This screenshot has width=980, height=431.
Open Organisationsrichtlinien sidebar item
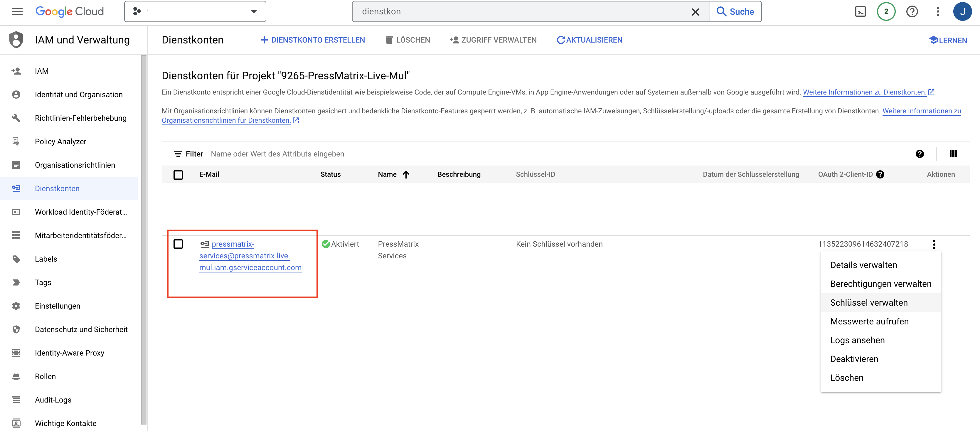click(69, 165)
